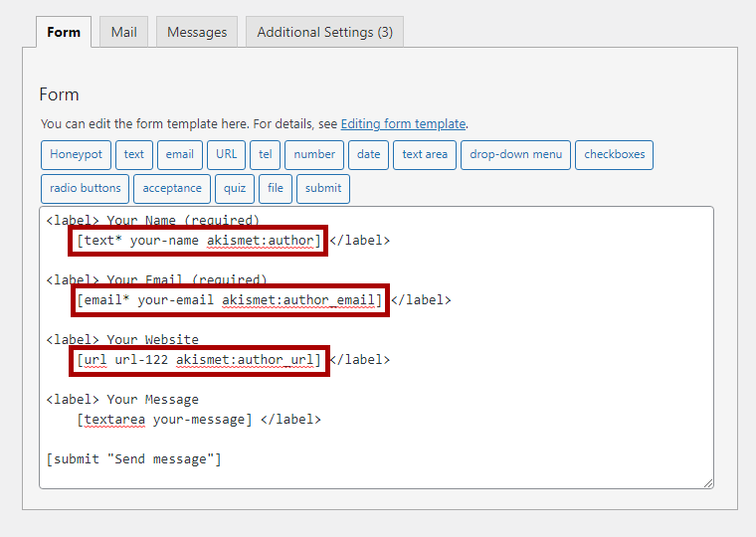Open the Mail tab
756x537 pixels.
tap(124, 32)
